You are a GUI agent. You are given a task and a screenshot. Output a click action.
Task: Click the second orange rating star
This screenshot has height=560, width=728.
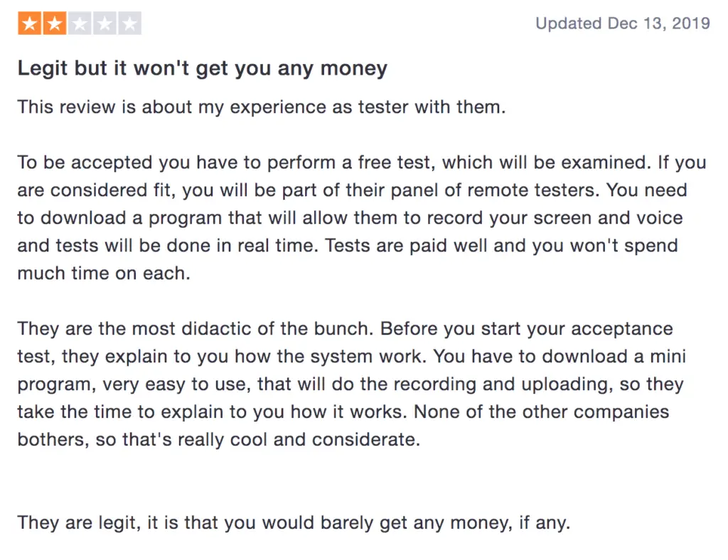pyautogui.click(x=55, y=23)
